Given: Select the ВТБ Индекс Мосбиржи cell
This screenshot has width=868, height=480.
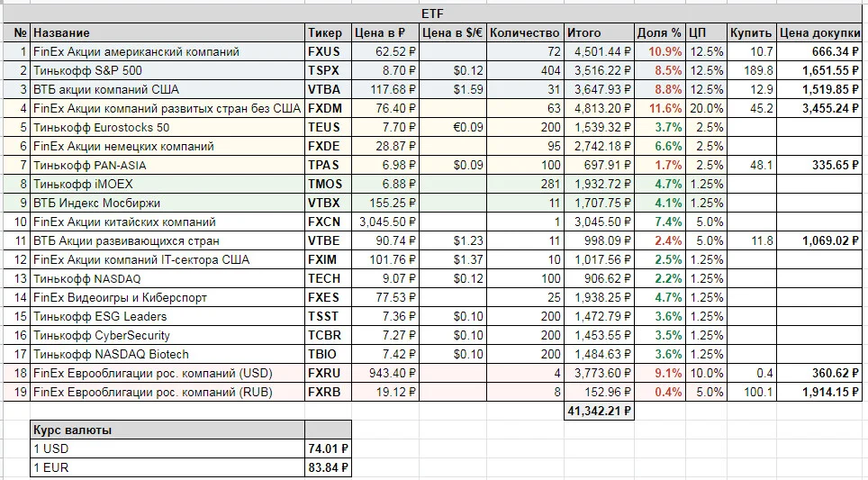Looking at the screenshot, I should pos(167,204).
